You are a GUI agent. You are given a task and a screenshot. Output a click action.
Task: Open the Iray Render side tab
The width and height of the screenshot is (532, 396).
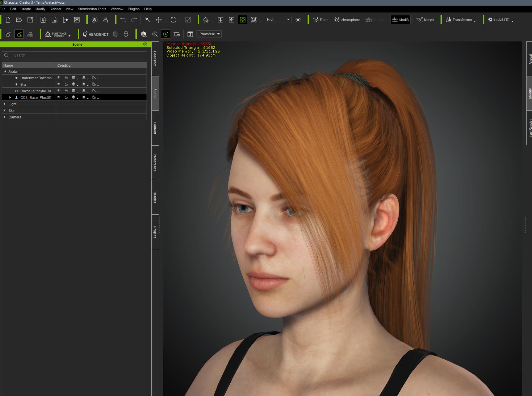[x=530, y=128]
